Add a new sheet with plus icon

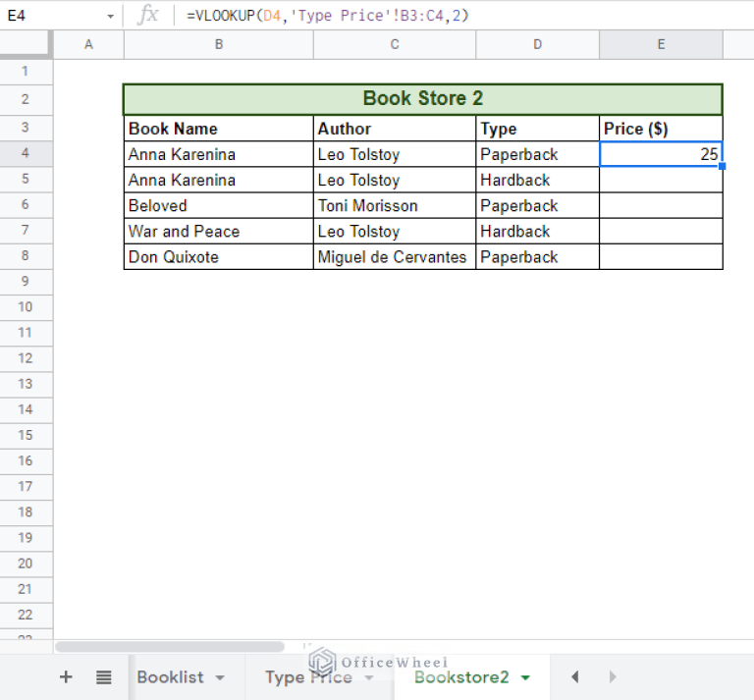point(66,676)
